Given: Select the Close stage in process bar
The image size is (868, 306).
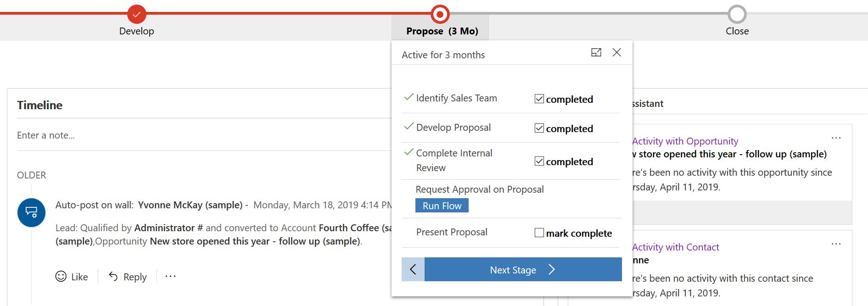Looking at the screenshot, I should click(x=737, y=14).
